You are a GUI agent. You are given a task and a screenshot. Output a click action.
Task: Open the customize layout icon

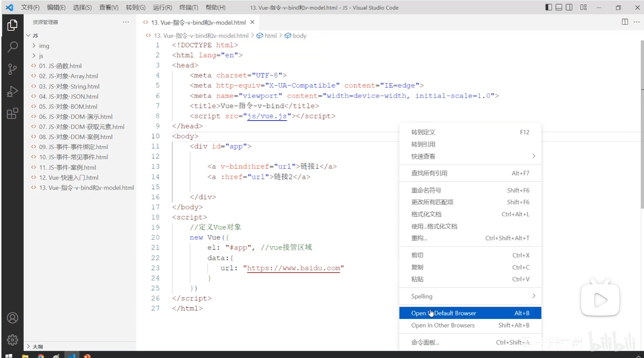584,8
